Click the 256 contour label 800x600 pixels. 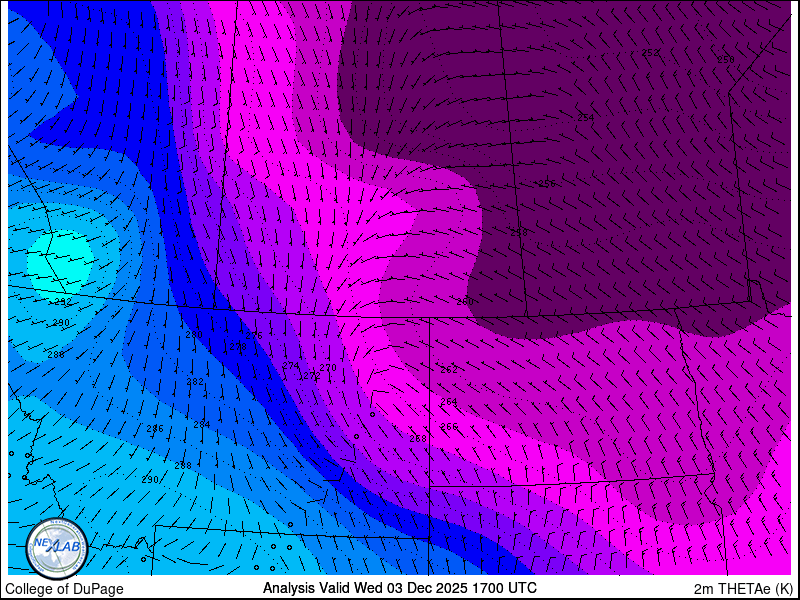[x=547, y=184]
